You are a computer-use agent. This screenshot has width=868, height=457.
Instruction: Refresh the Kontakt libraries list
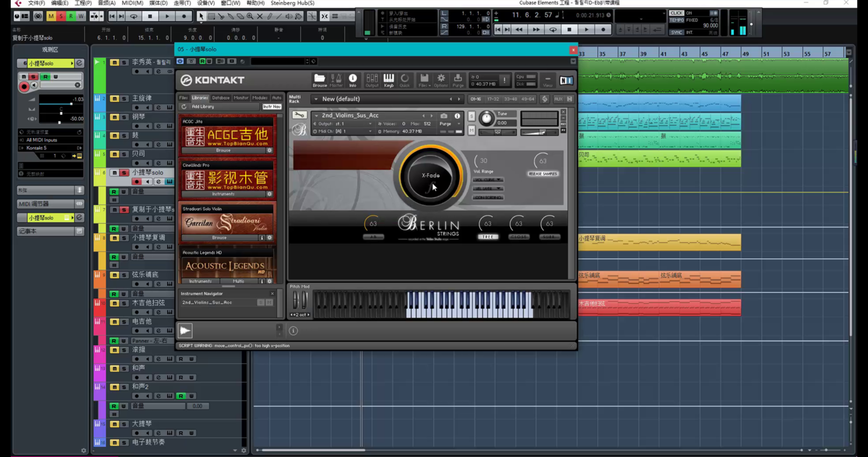184,107
